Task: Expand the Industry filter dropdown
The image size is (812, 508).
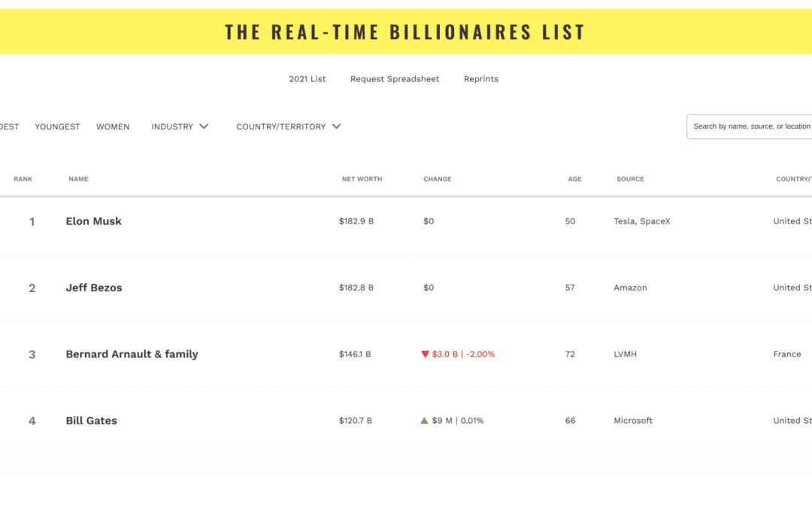Action: tap(180, 126)
